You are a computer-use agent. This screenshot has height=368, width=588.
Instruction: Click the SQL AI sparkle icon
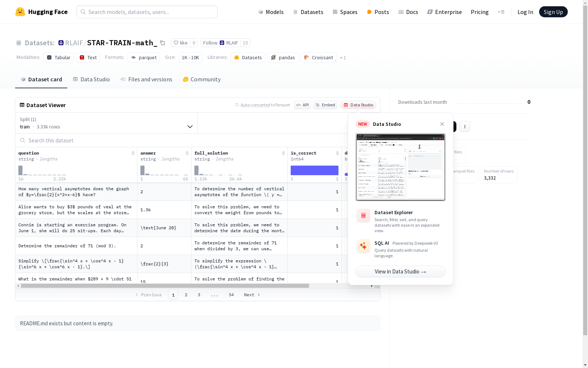point(363,246)
